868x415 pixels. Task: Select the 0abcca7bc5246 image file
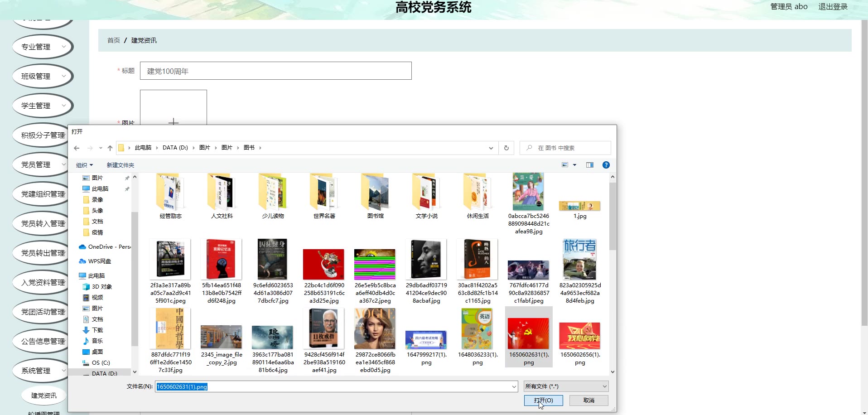[x=529, y=204]
